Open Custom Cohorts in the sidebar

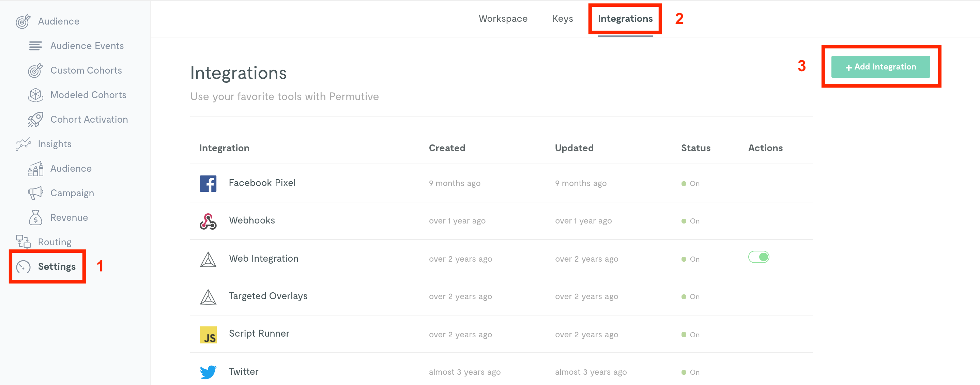[x=86, y=71]
